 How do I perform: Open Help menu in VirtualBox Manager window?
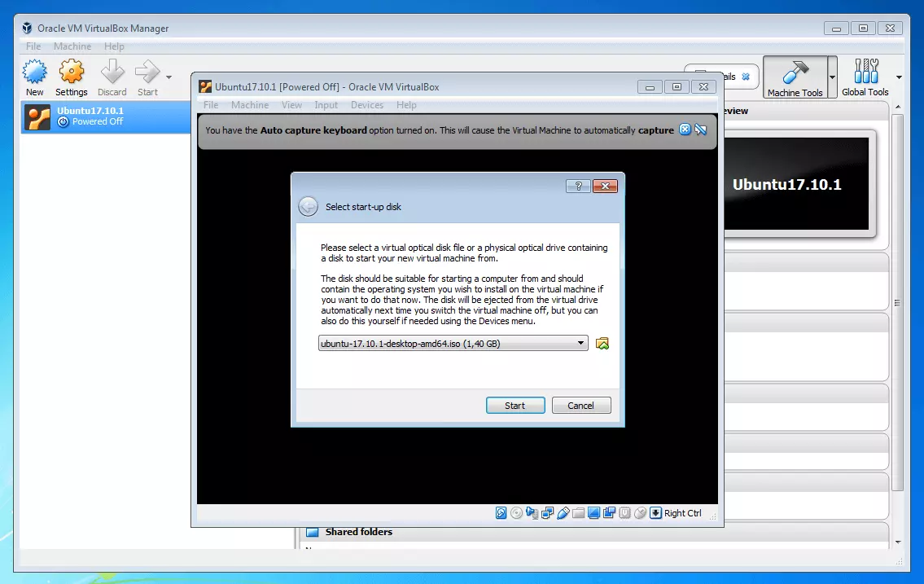point(114,46)
